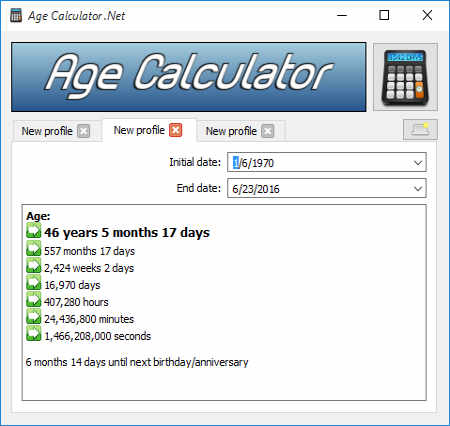Close the active New profile tab via red X
450x426 pixels.
tap(176, 130)
